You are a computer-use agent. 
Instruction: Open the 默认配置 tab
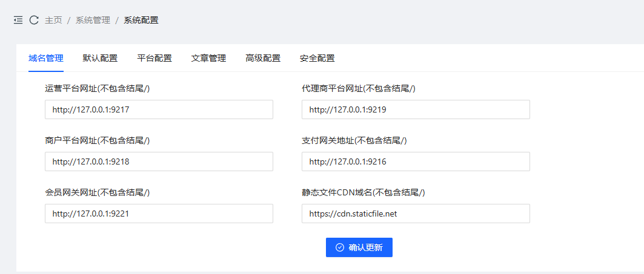coord(100,58)
